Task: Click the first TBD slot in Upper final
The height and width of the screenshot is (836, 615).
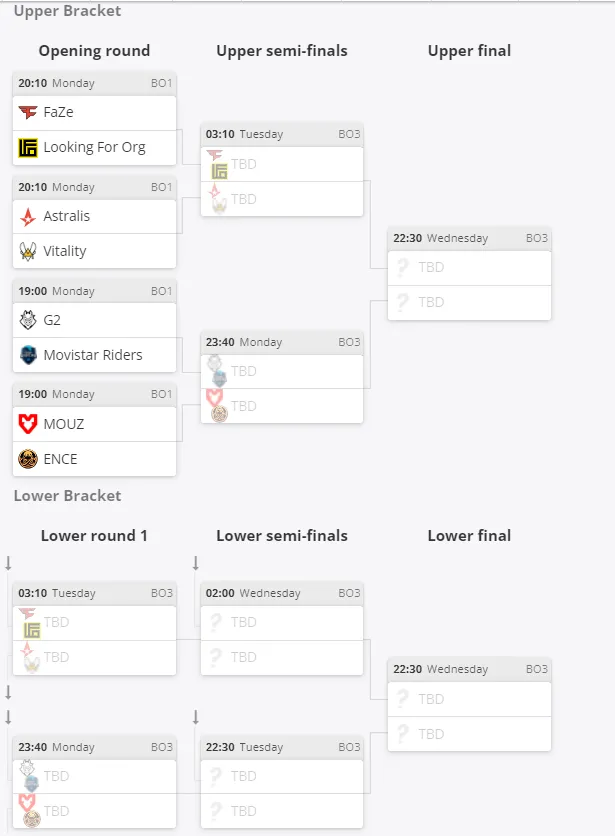Action: (469, 268)
